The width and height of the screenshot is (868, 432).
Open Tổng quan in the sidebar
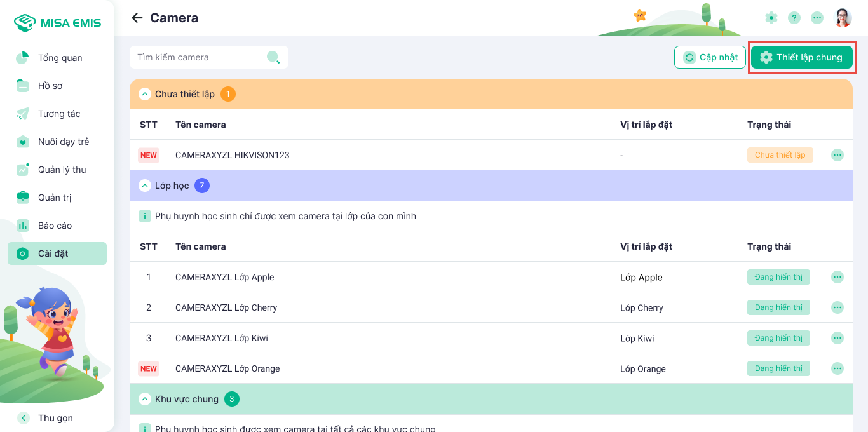coord(60,58)
